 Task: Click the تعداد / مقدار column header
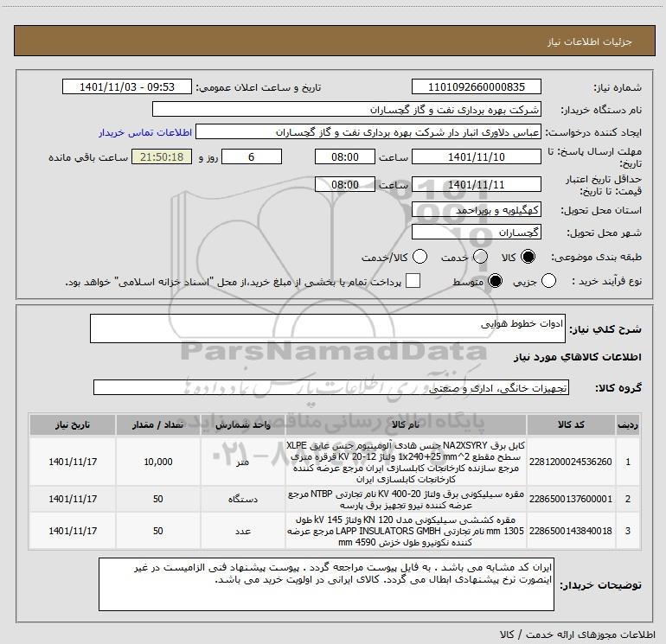[157, 425]
